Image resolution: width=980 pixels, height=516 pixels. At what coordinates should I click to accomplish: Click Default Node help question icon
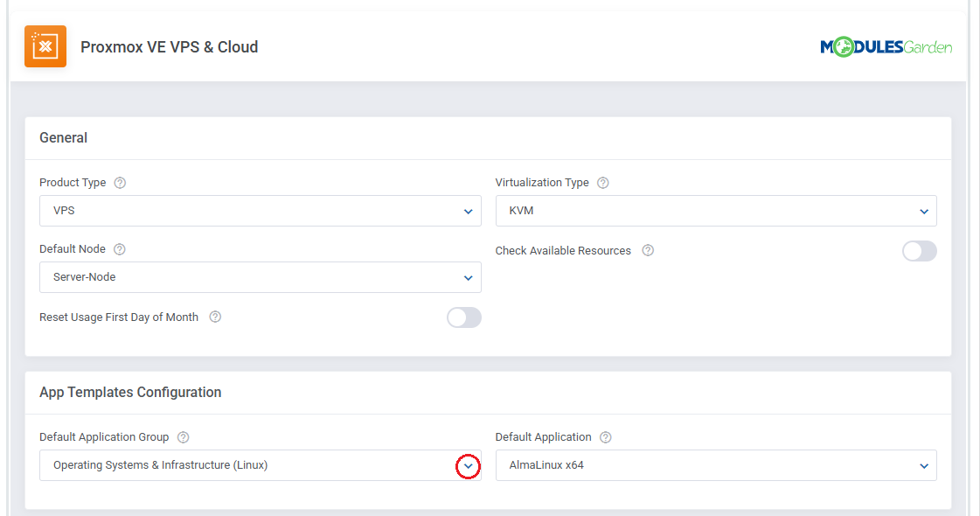coord(120,249)
